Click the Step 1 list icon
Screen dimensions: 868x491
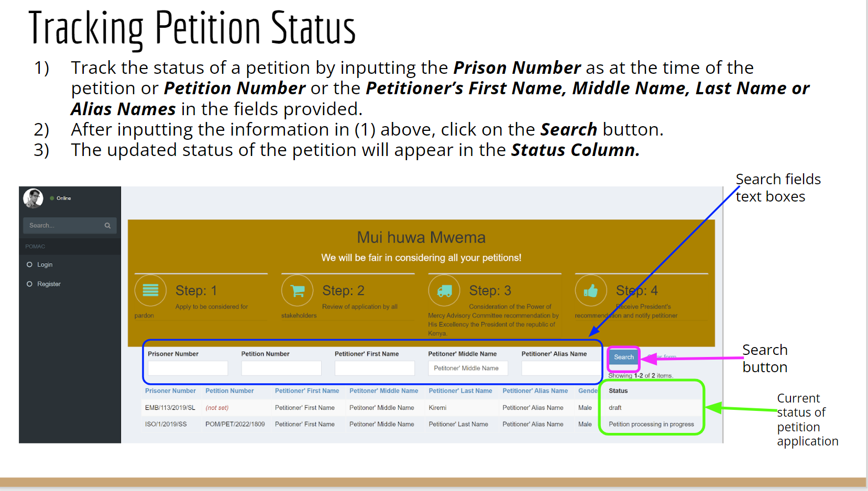[150, 290]
